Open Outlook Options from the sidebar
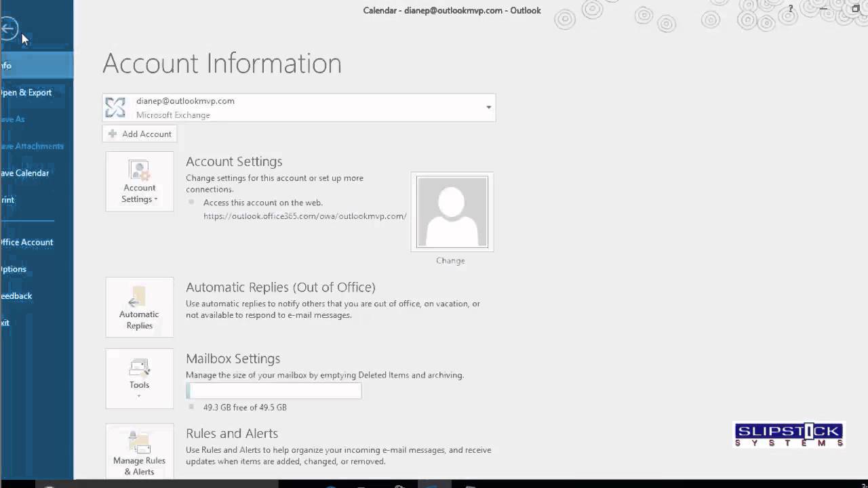 pyautogui.click(x=37, y=269)
